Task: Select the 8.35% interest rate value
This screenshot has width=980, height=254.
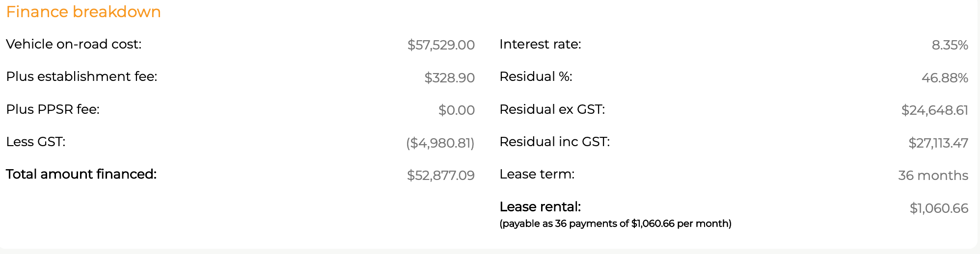Action: tap(950, 45)
